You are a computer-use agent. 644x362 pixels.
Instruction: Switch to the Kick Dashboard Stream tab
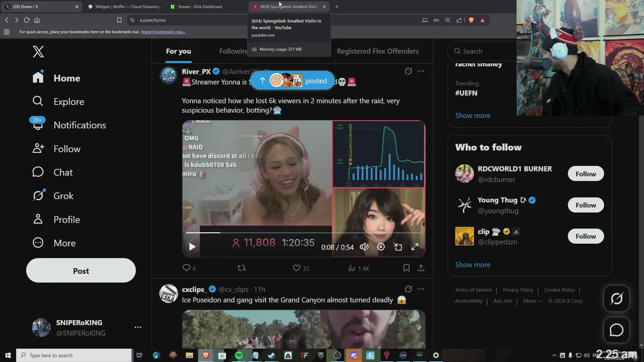click(x=199, y=7)
